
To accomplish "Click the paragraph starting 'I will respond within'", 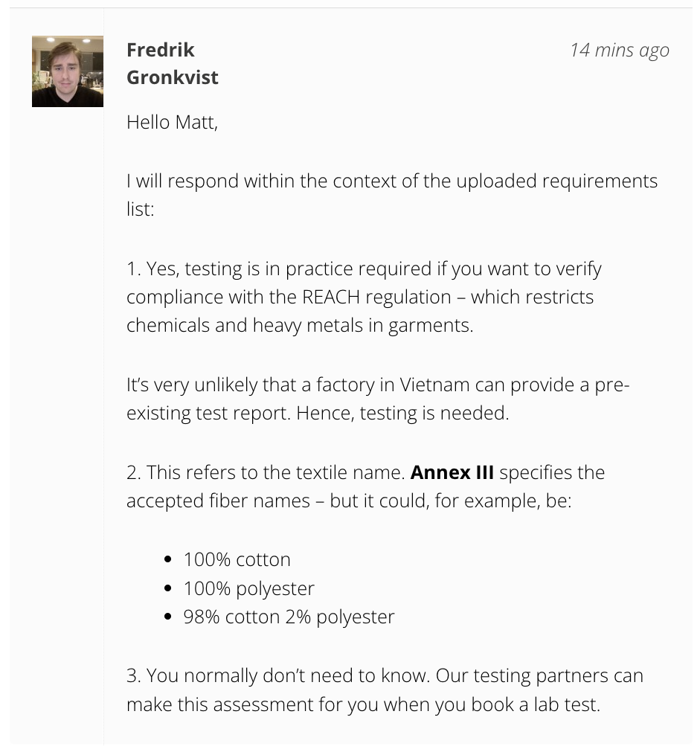I will [392, 195].
